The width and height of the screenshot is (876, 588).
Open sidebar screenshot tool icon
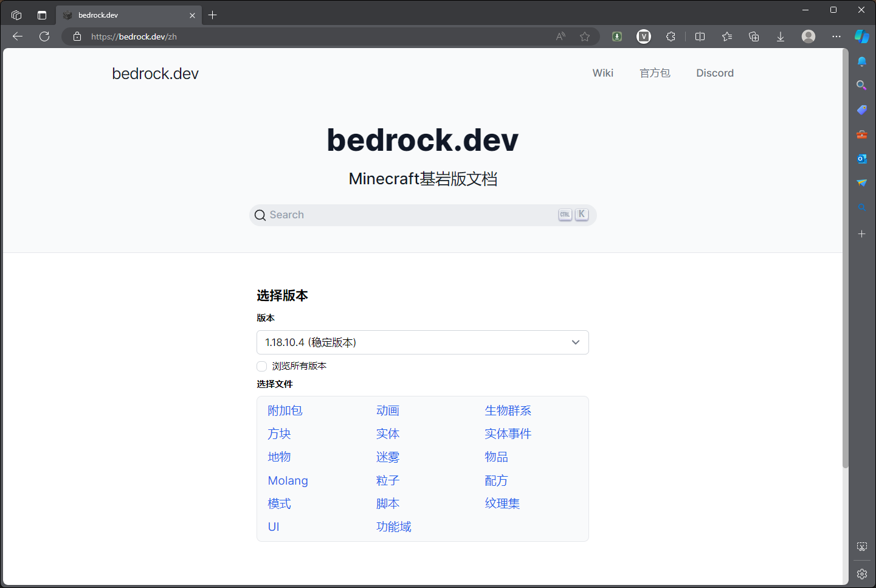[862, 547]
